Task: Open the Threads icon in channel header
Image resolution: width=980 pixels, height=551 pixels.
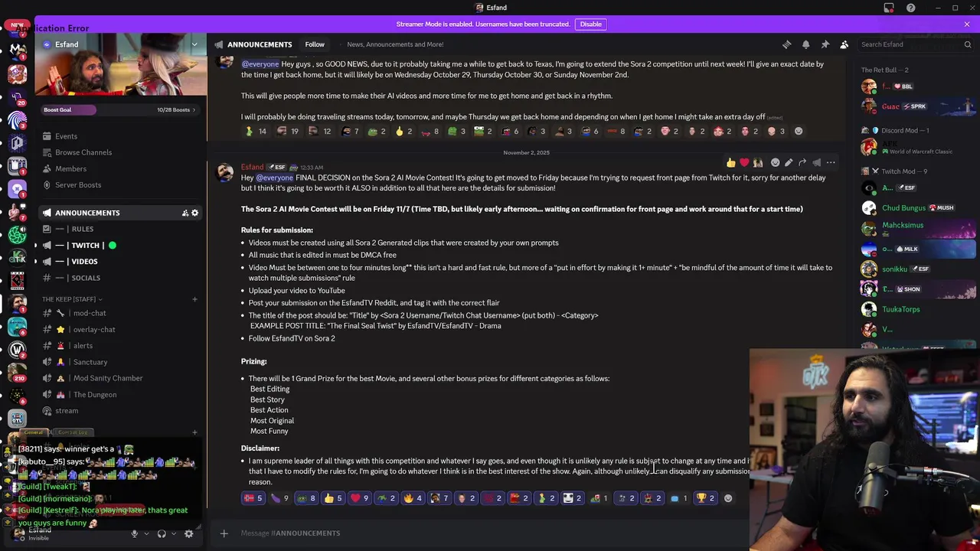Action: 786,44
